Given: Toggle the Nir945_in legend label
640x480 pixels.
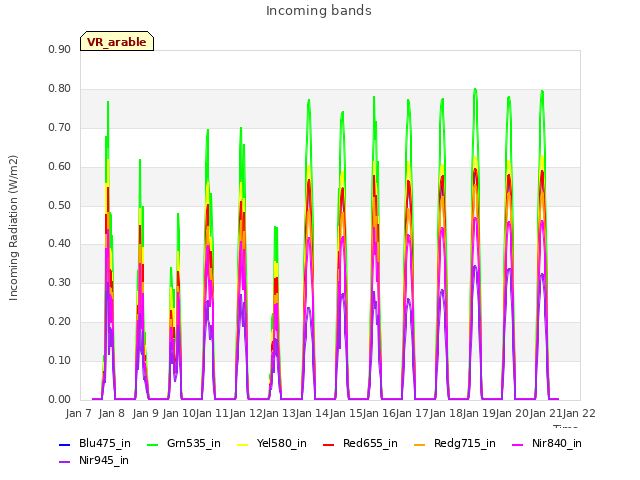Looking at the screenshot, I should pyautogui.click(x=104, y=461).
